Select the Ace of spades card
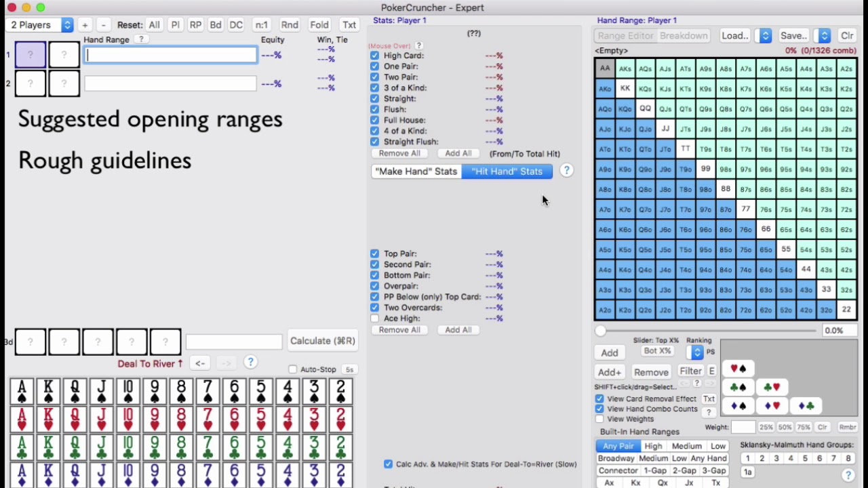This screenshot has width=868, height=488. (x=22, y=391)
